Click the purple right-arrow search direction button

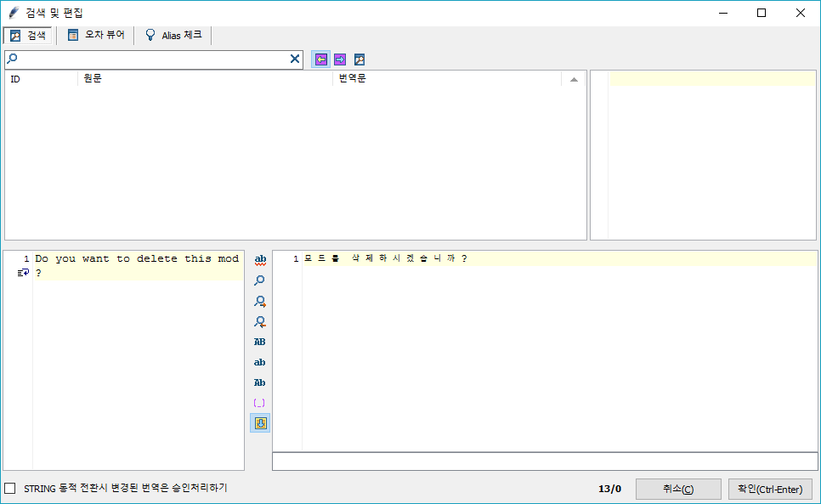[x=340, y=59]
